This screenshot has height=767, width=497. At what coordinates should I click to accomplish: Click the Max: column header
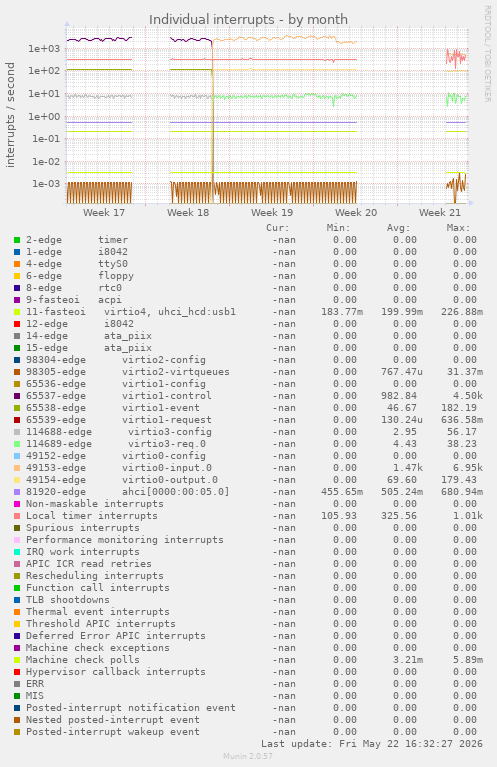pyautogui.click(x=458, y=228)
